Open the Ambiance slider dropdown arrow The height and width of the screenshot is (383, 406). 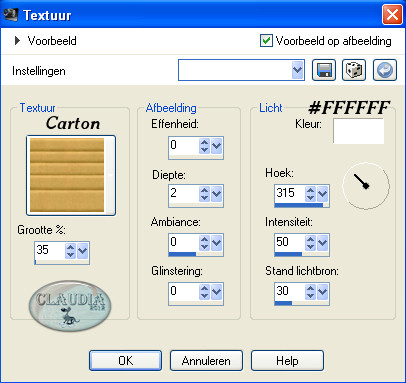216,243
